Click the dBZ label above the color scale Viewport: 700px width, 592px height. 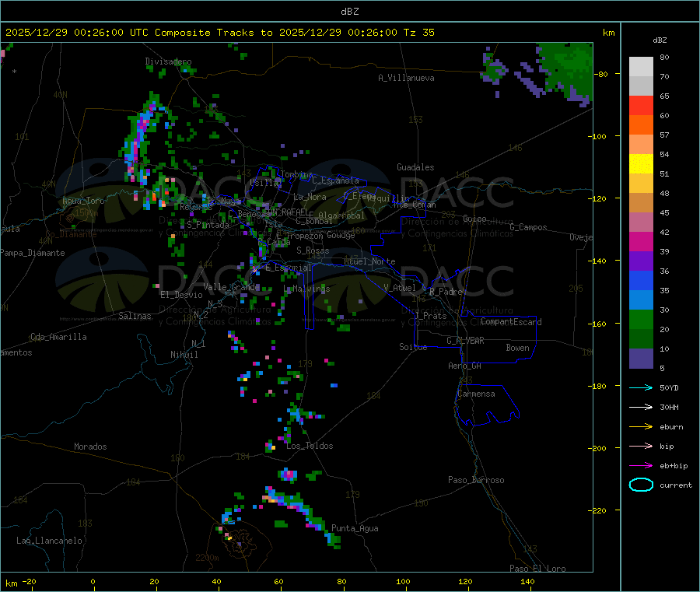pos(660,40)
